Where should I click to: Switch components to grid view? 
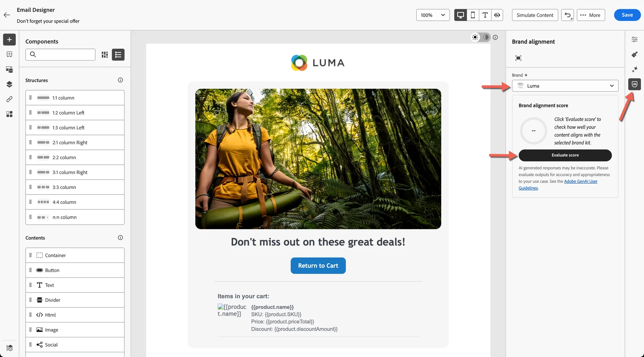click(x=105, y=55)
